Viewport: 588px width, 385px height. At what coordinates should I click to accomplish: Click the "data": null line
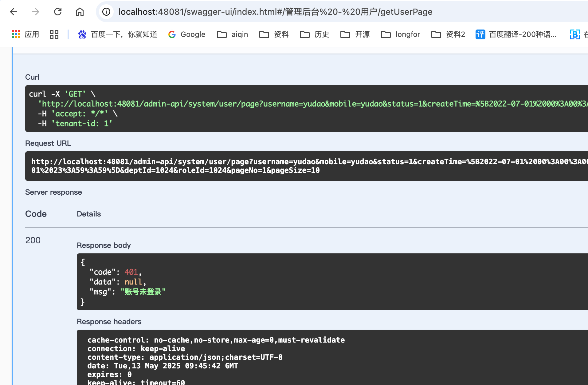point(118,282)
